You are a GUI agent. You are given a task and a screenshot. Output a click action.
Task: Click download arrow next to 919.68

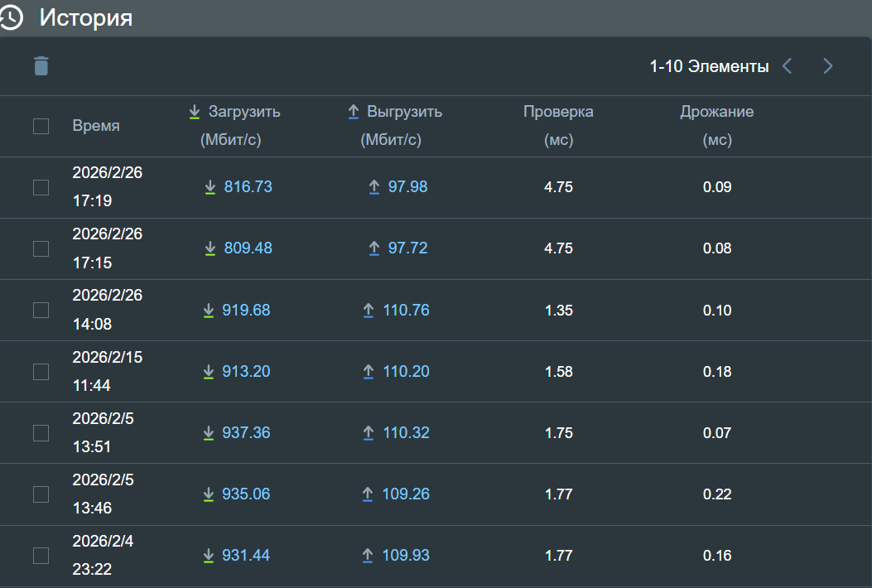tap(209, 311)
